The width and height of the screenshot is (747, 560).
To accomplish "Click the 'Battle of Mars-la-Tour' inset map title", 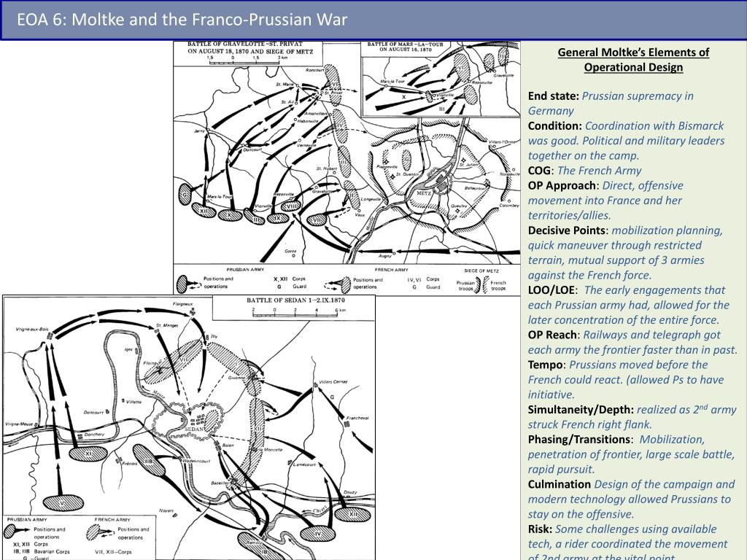I will (x=406, y=47).
